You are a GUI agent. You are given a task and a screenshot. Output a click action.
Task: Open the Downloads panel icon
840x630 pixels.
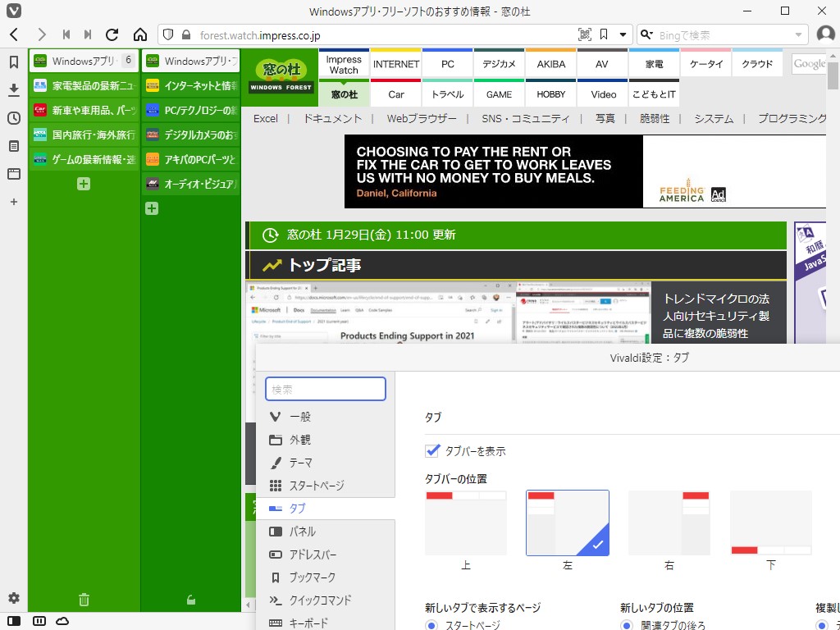click(x=13, y=89)
